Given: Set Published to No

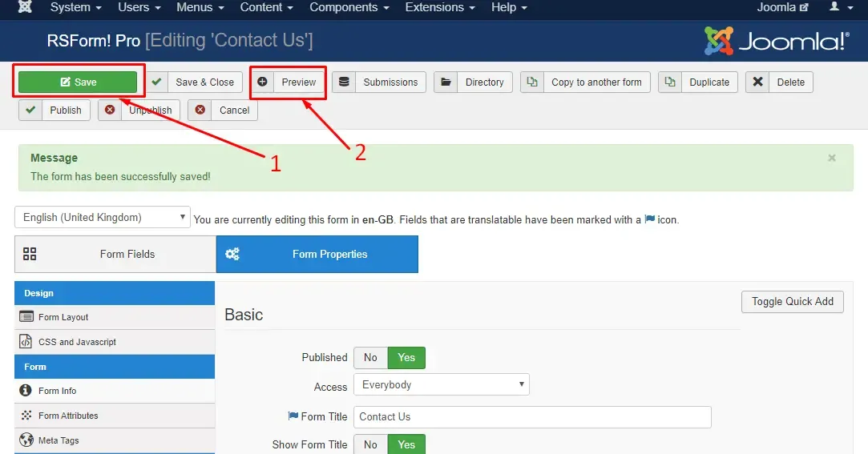Looking at the screenshot, I should 370,357.
